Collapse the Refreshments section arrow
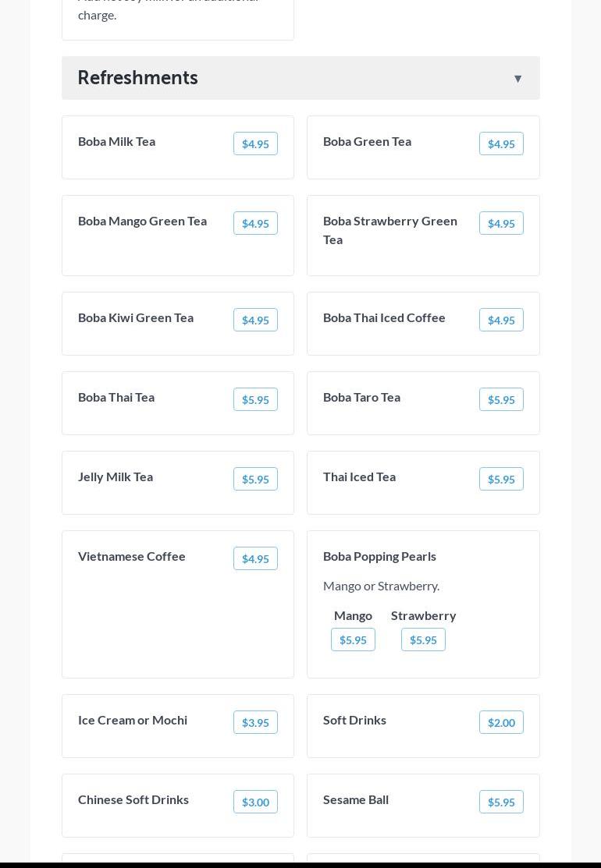Image resolution: width=601 pixels, height=868 pixels. 517,79
